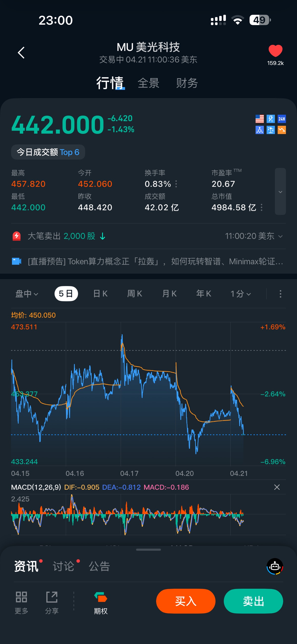Open the 1分 interval dropdown
297x644 pixels.
(x=240, y=294)
